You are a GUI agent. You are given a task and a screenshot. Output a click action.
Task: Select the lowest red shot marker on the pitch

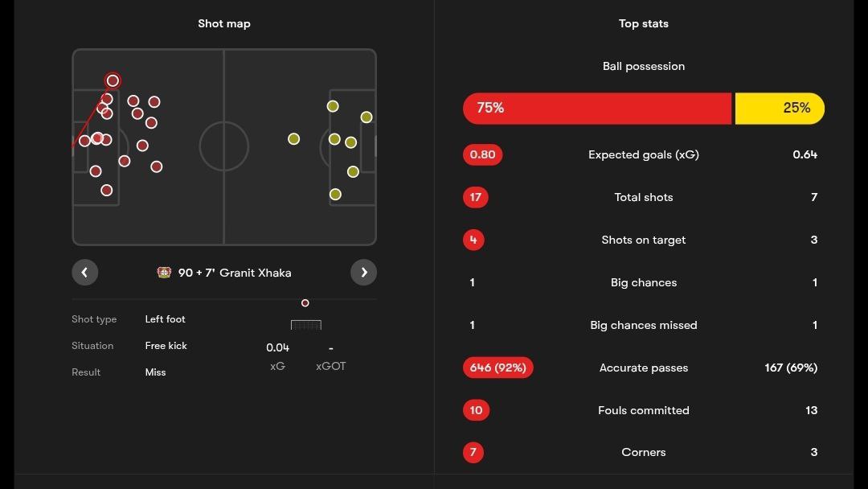click(x=107, y=191)
